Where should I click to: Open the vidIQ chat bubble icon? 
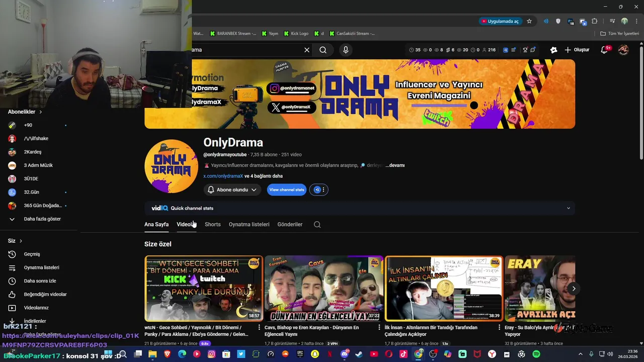point(533,50)
